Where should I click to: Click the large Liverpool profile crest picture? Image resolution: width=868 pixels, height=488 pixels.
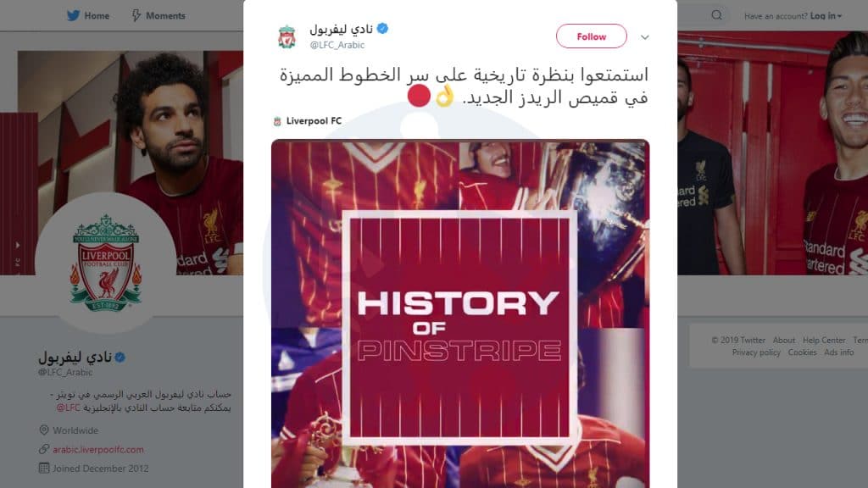106,263
